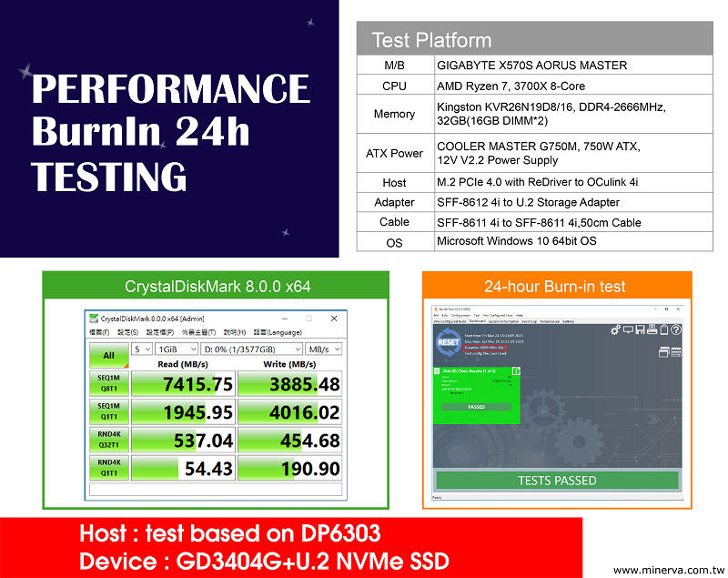Image resolution: width=728 pixels, height=578 pixels.
Task: Open the 設定(S) menu in CrystalDiskMark
Action: (x=128, y=332)
